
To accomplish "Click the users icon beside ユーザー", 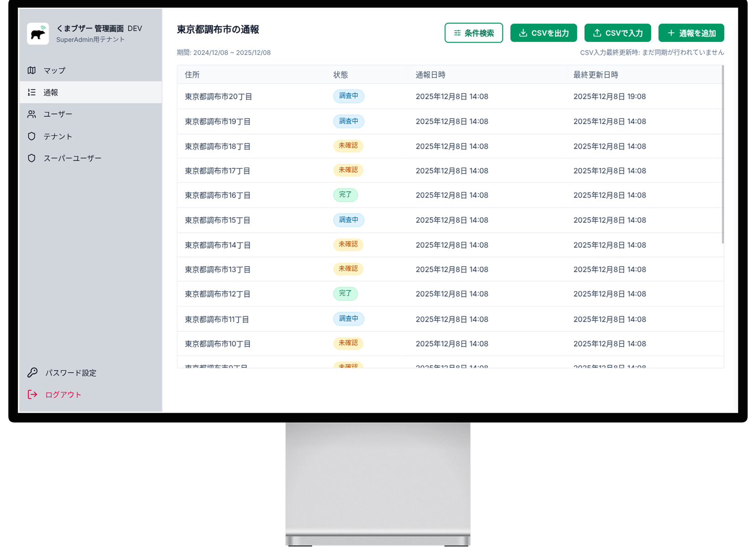I will click(x=31, y=114).
